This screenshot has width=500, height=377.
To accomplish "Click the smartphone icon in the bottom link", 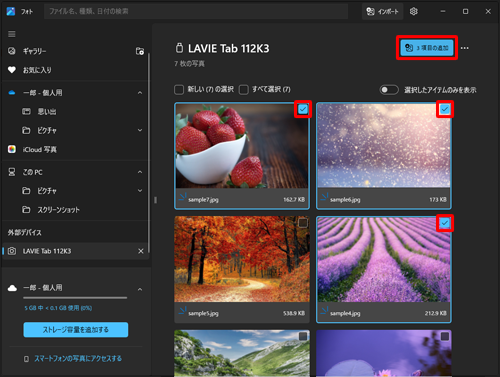I will [26, 359].
